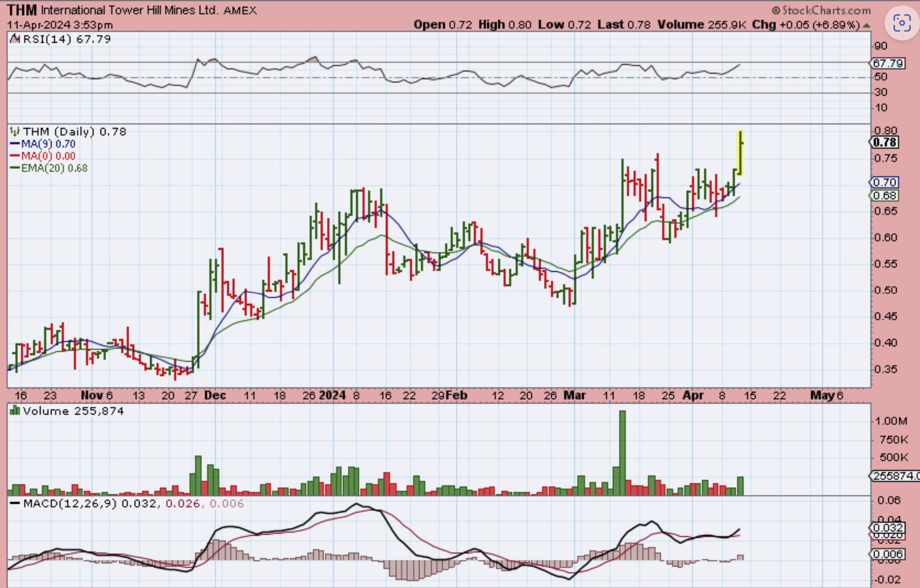Click the StockCharts.com copyright watermark
The height and width of the screenshot is (588, 920).
(x=821, y=10)
